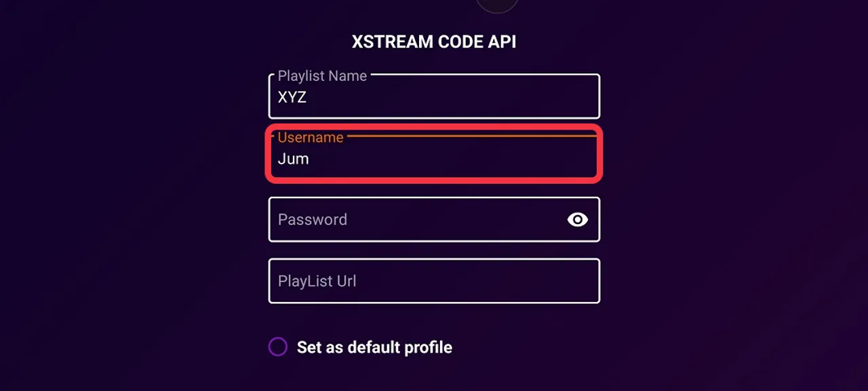Toggle password visibility with the eye icon
Screen dimensions: 868x391
click(577, 219)
